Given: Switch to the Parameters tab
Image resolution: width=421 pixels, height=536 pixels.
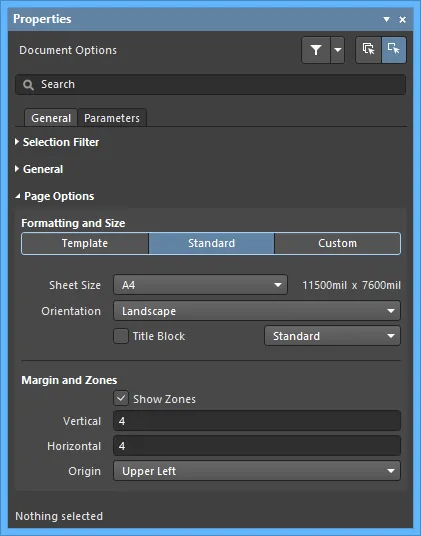Looking at the screenshot, I should 112,118.
